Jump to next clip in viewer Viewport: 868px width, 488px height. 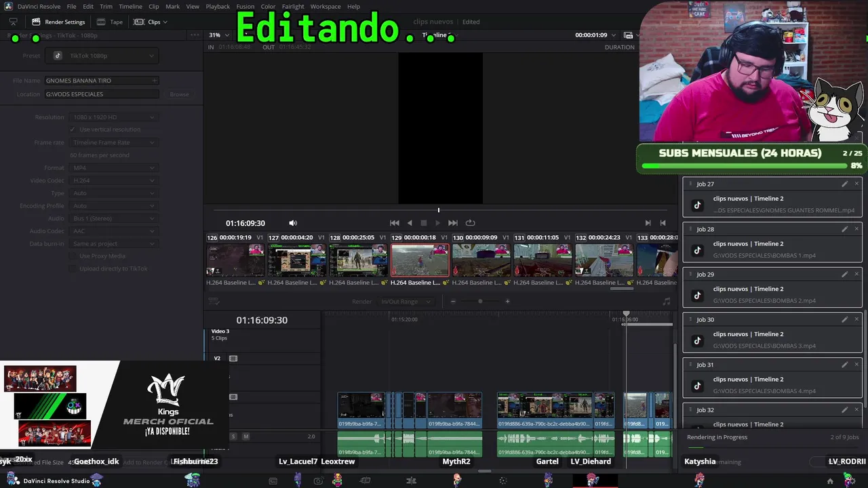pos(648,223)
